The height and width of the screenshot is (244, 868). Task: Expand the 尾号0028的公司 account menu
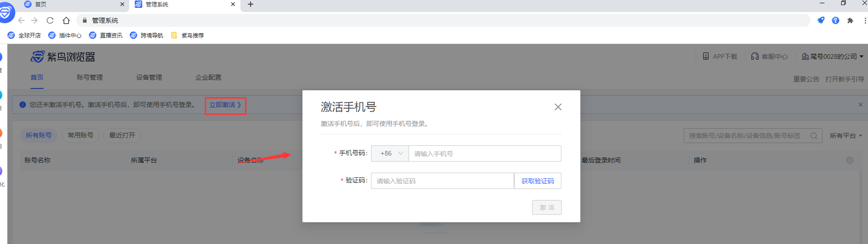click(x=833, y=56)
